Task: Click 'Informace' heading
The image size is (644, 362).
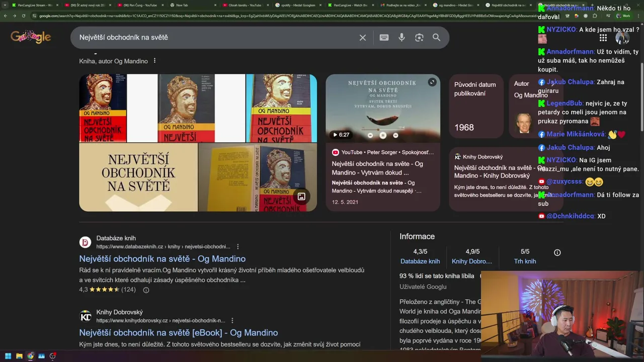Action: pos(417,236)
